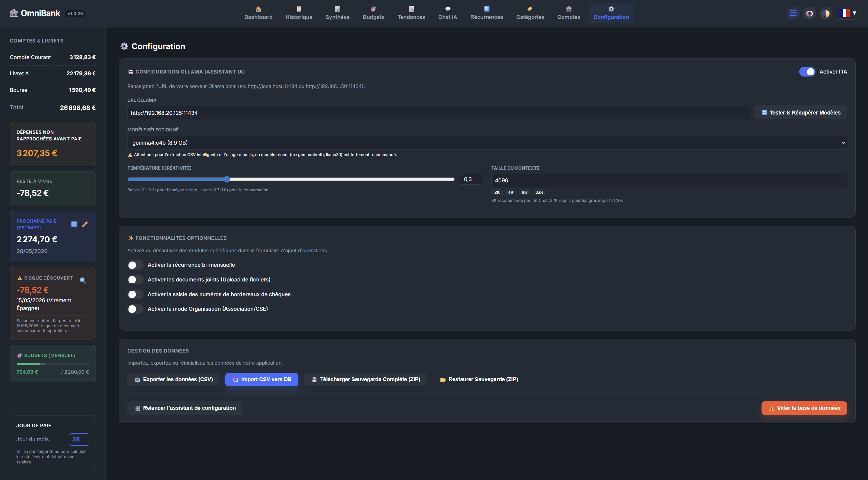Open the French flag language dropdown
The image size is (868, 480).
848,13
